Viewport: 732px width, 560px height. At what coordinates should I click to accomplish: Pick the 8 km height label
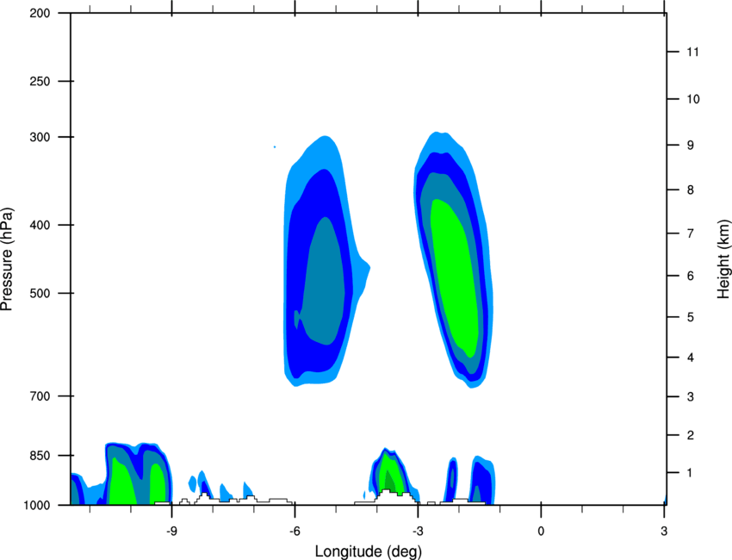pyautogui.click(x=691, y=190)
